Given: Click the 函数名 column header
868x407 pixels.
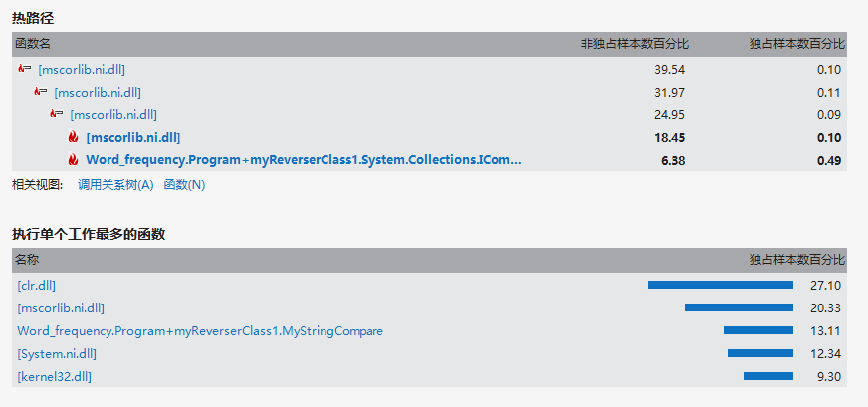Looking at the screenshot, I should tap(33, 44).
